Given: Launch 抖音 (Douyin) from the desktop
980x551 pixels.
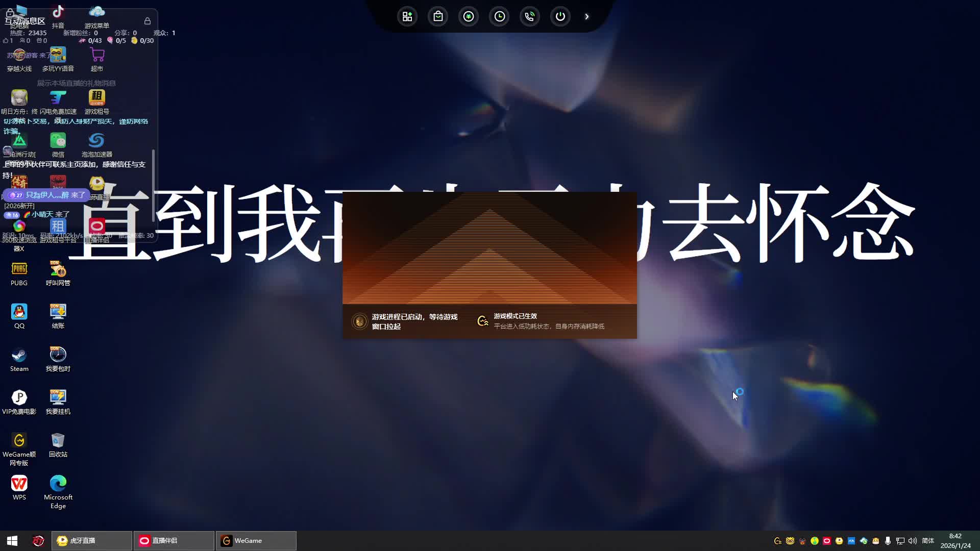Looking at the screenshot, I should 58,11.
